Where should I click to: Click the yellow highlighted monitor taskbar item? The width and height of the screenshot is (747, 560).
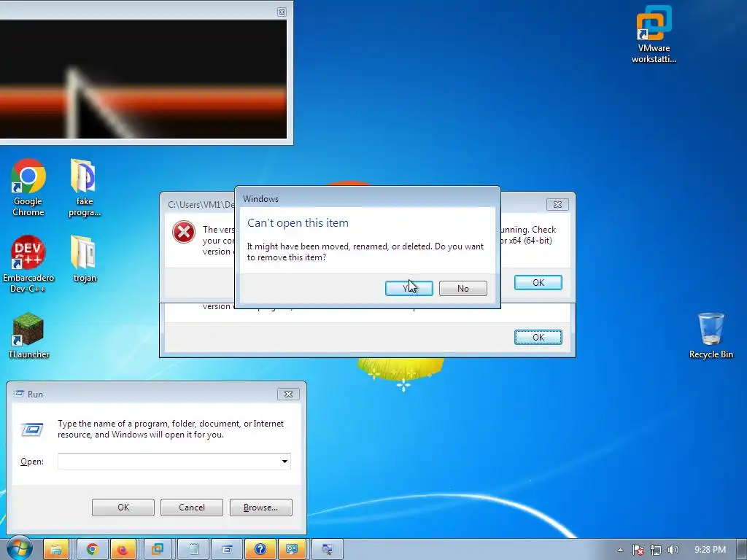point(292,550)
